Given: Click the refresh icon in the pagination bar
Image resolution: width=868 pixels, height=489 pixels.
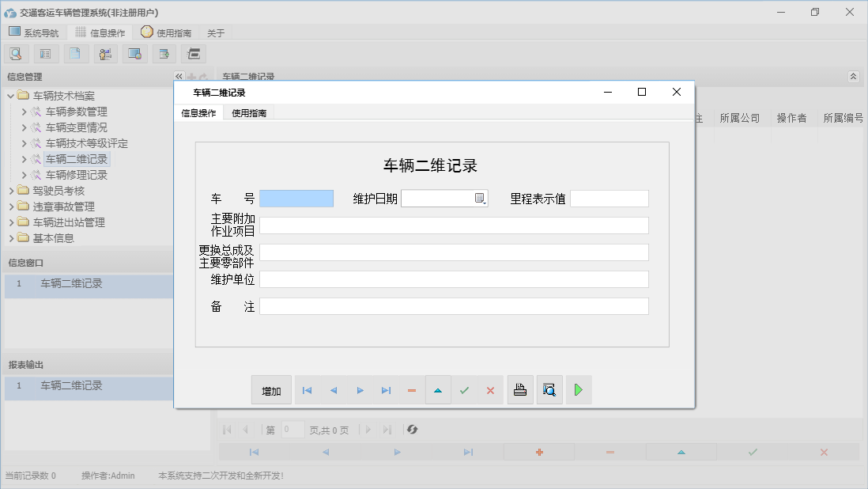Looking at the screenshot, I should point(412,430).
